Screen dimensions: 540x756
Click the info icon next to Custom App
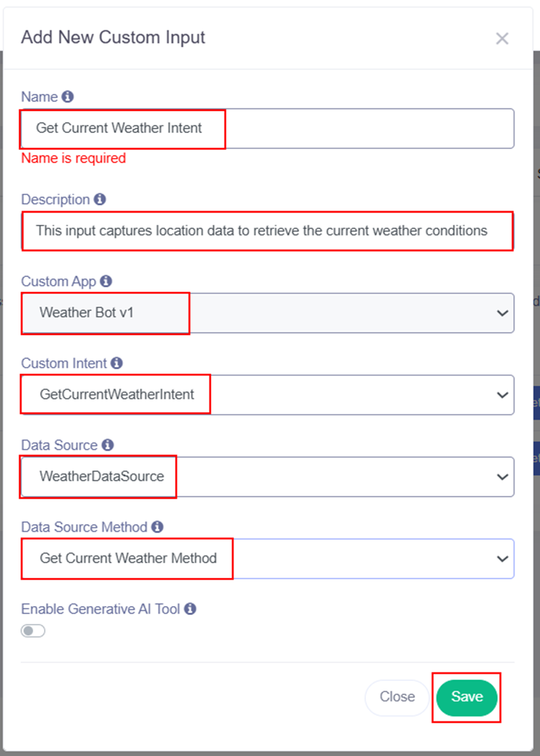pos(106,281)
